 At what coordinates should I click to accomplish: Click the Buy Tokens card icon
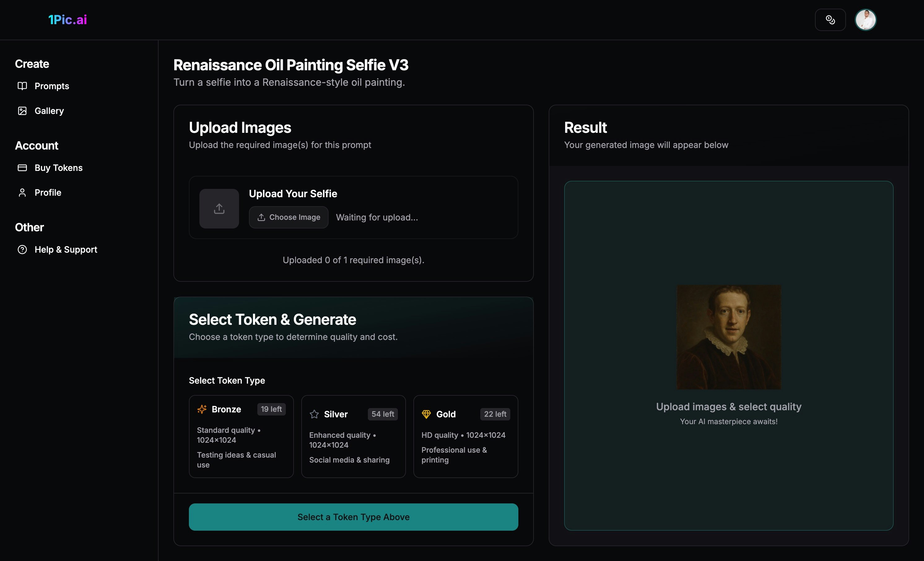[x=22, y=167]
